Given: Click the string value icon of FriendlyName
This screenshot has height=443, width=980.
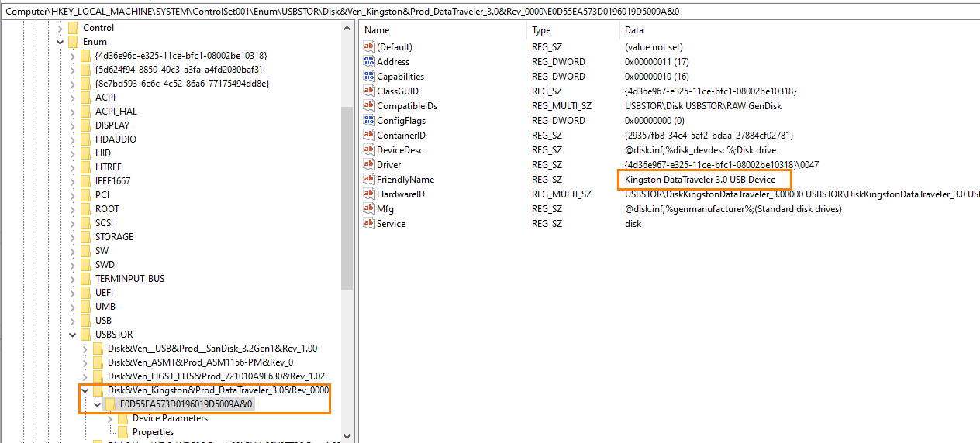Looking at the screenshot, I should point(369,180).
